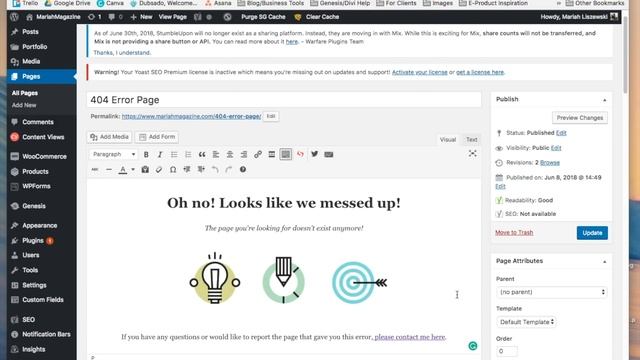Click Add Form button

click(157, 137)
